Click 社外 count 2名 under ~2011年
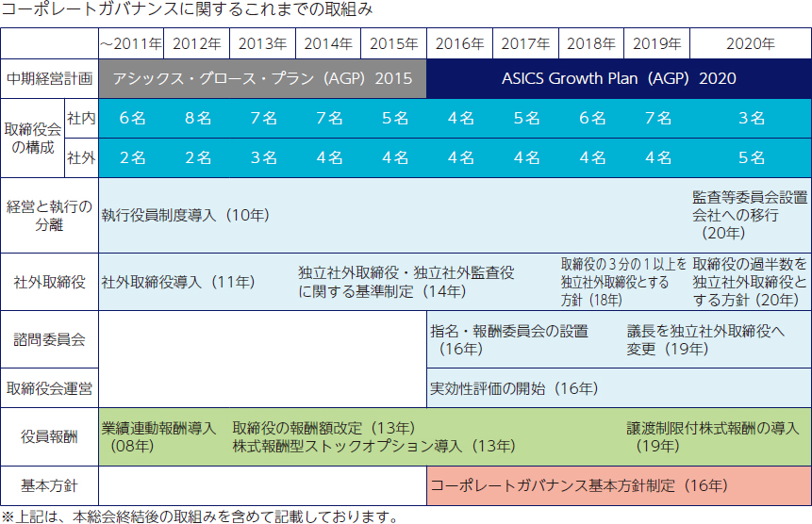Screen dimensions: 812x524 click(132, 157)
